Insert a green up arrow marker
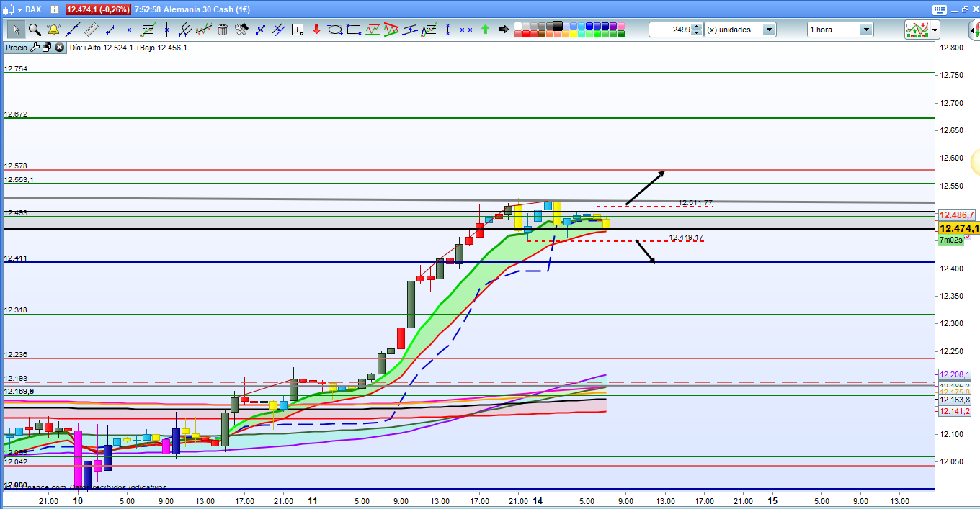The image size is (980, 509). [485, 30]
